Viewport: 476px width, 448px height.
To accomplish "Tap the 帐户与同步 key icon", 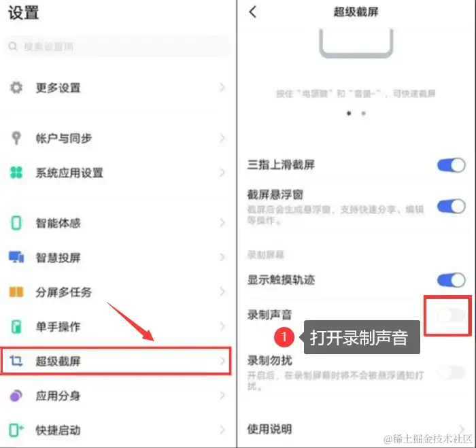I will (x=16, y=138).
